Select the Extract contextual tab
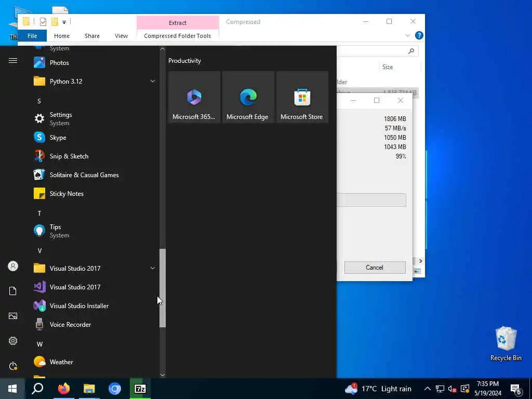The image size is (532, 399). point(178,23)
